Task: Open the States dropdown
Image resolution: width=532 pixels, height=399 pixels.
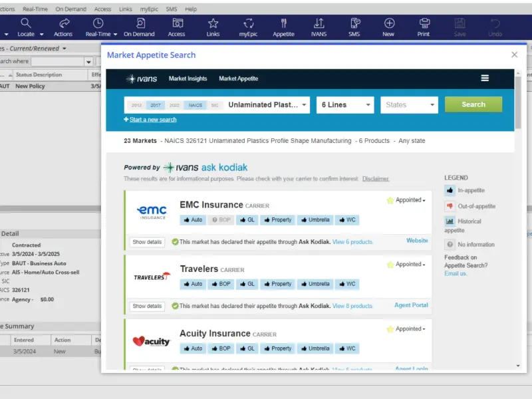Action: point(409,105)
